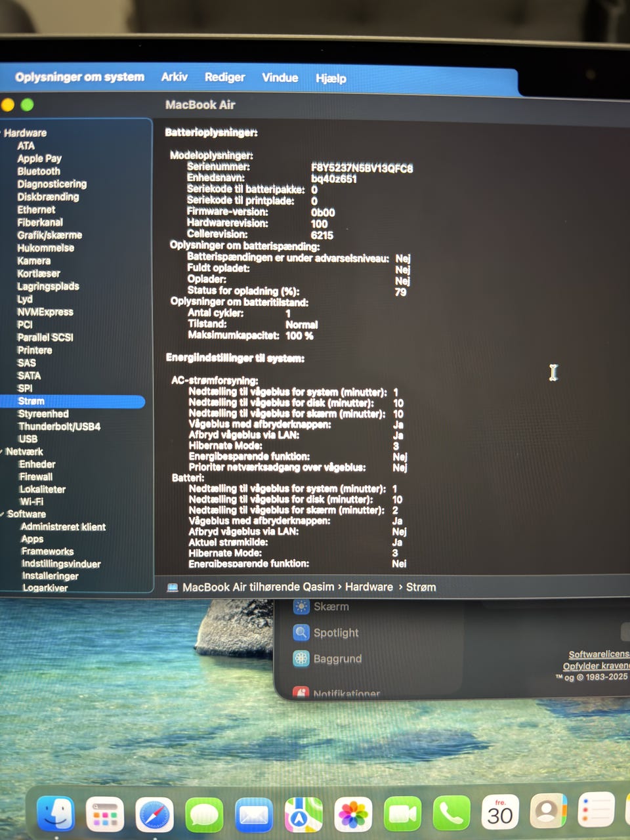This screenshot has width=630, height=840.
Task: Click MacBook Air tilhørende Qasim in path bar
Action: [x=258, y=587]
